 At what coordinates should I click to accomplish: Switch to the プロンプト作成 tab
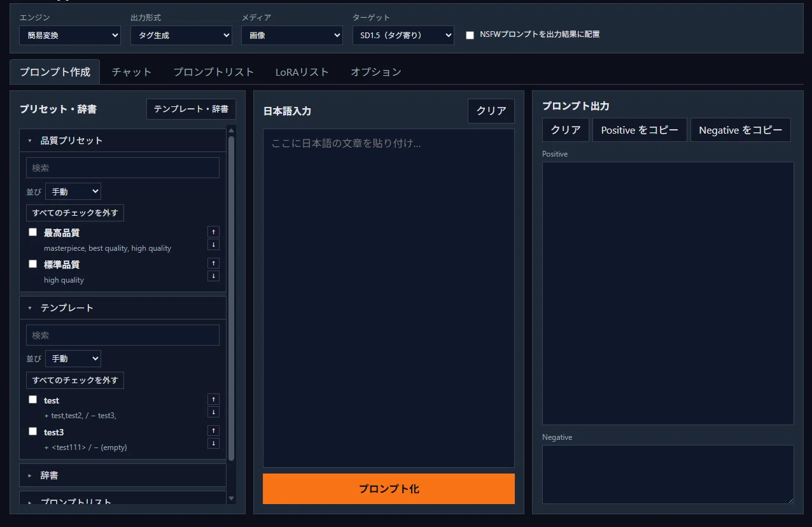(x=55, y=72)
